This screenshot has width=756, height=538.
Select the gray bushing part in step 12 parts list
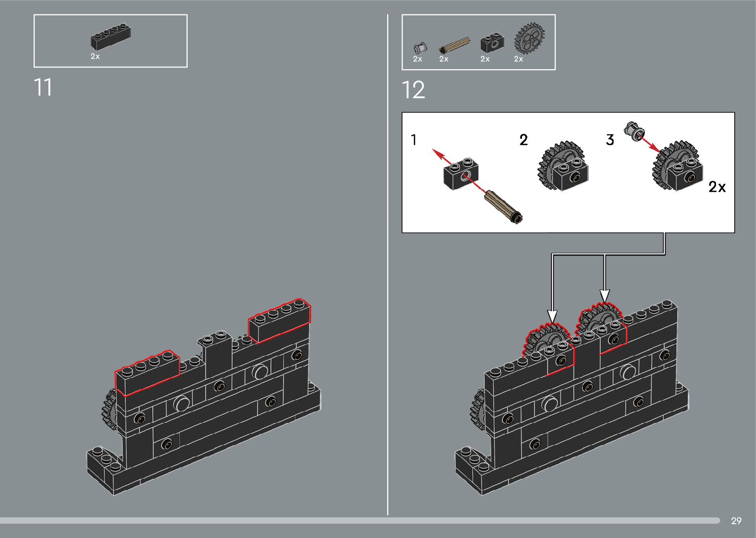point(419,48)
